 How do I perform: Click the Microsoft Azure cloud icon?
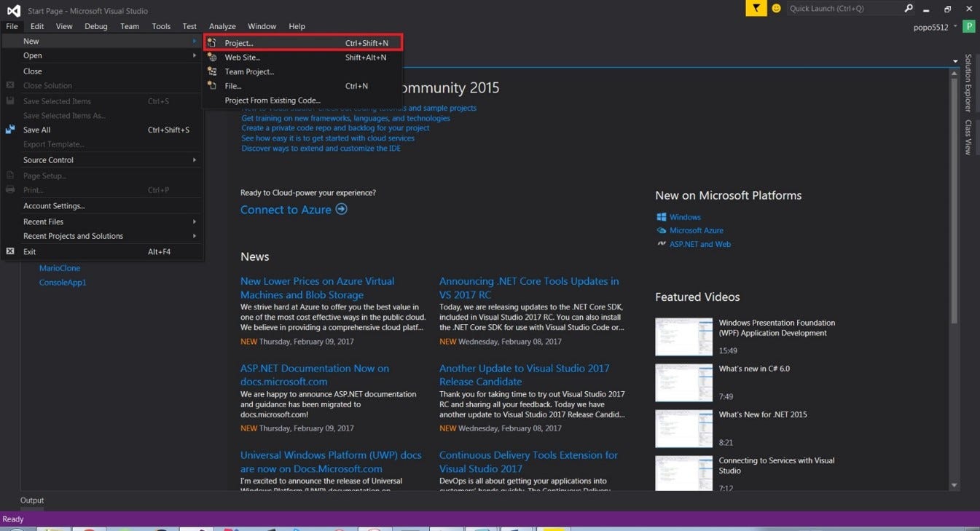pyautogui.click(x=662, y=230)
